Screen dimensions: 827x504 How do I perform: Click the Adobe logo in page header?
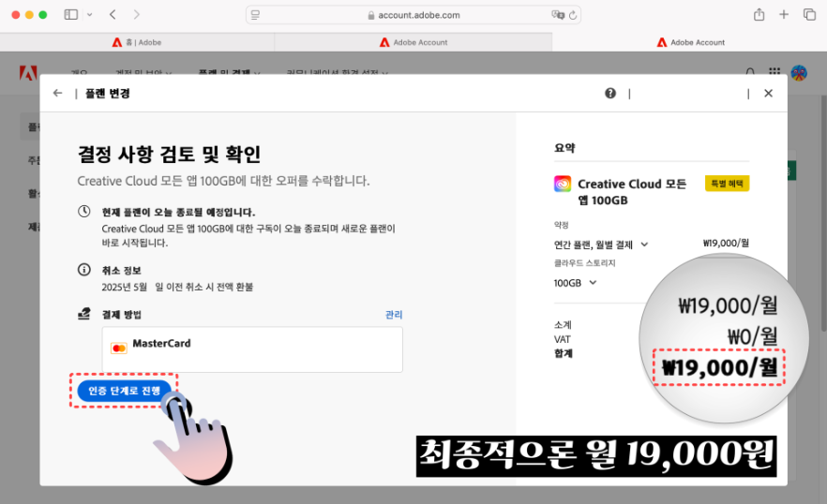pyautogui.click(x=28, y=73)
